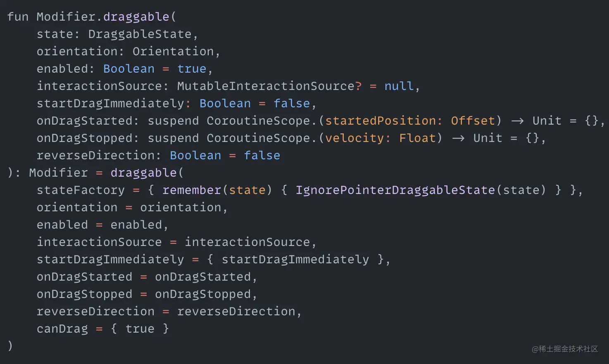Click the null default value
The width and height of the screenshot is (609, 364).
tap(399, 86)
